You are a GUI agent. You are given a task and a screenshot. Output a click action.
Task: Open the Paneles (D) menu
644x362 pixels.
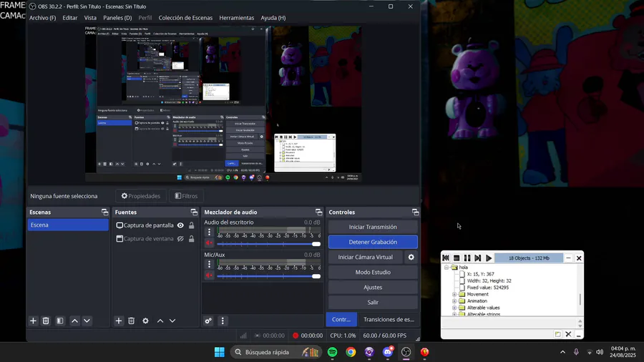coord(117,18)
